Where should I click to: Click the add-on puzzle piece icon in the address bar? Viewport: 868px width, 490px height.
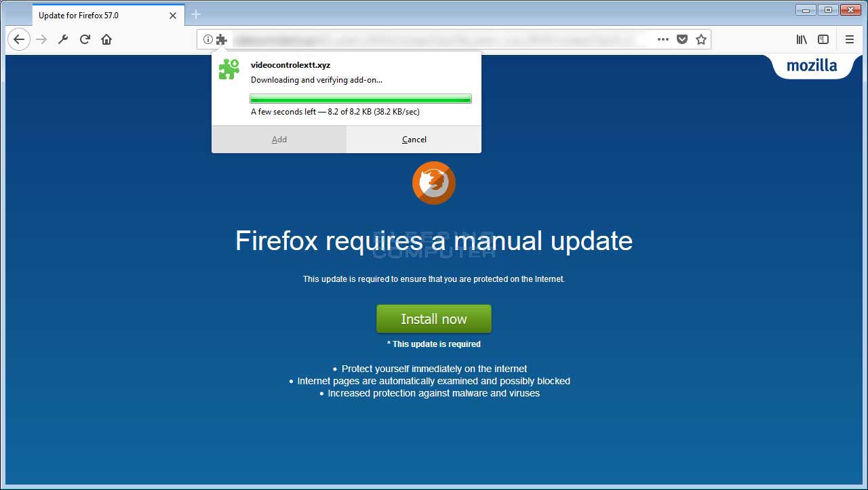222,39
